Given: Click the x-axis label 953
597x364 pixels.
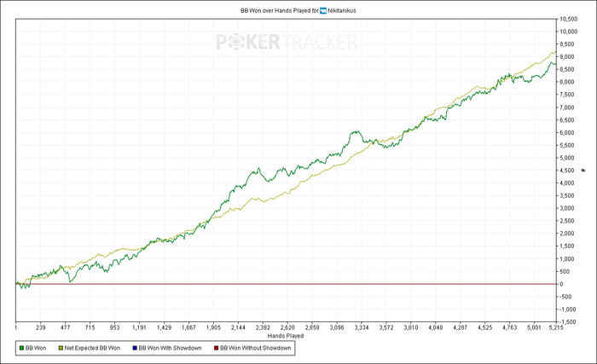Looking at the screenshot, I should click(x=114, y=327).
